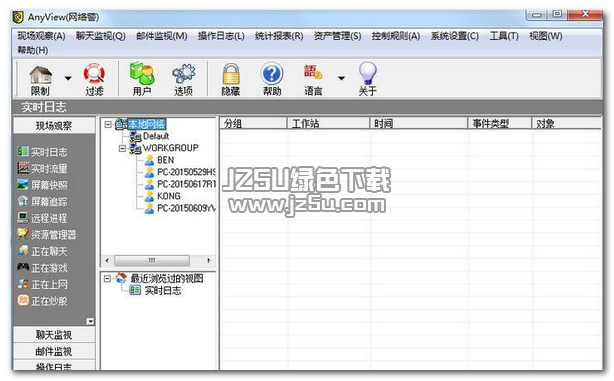
Task: Select the 最近浏览过的视图 tree item
Action: tap(167, 278)
